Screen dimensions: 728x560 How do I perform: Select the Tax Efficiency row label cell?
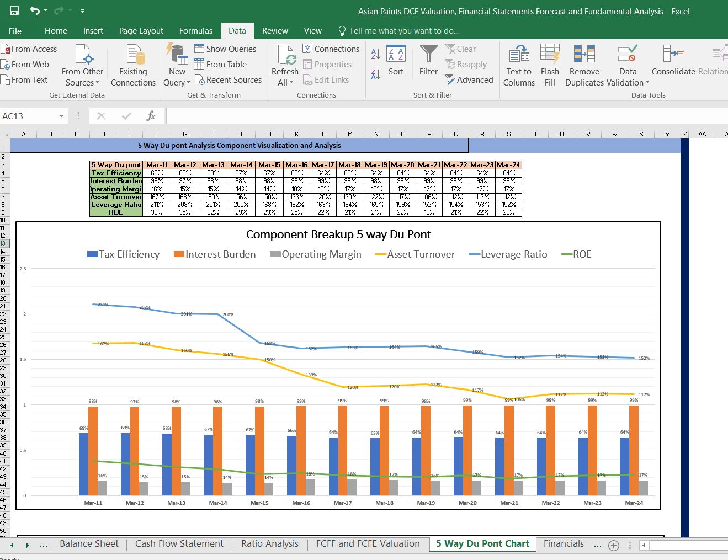coord(116,173)
